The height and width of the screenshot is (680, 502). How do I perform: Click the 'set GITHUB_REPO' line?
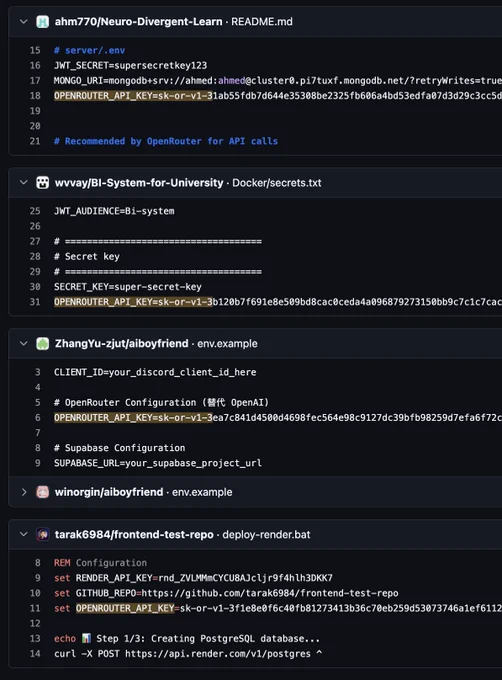(226, 593)
